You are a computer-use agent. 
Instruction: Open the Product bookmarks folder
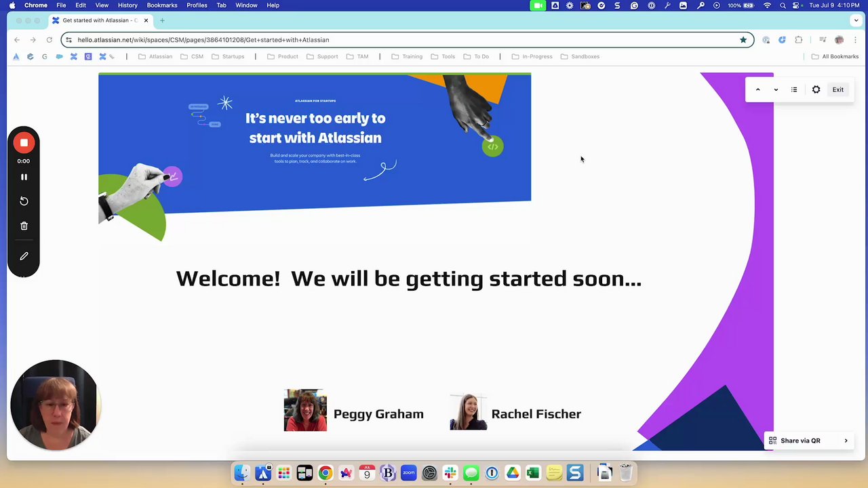283,56
